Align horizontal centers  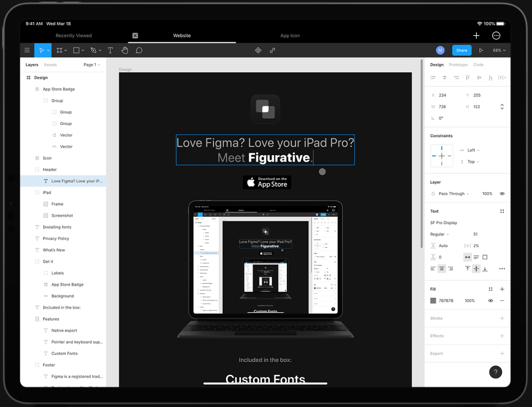click(445, 78)
